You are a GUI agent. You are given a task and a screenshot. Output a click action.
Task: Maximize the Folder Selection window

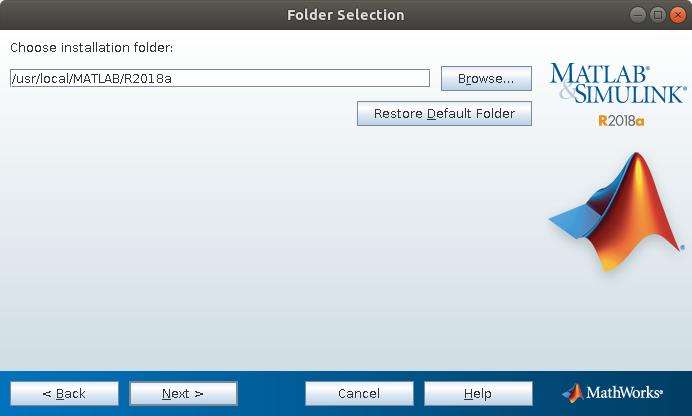[x=658, y=15]
